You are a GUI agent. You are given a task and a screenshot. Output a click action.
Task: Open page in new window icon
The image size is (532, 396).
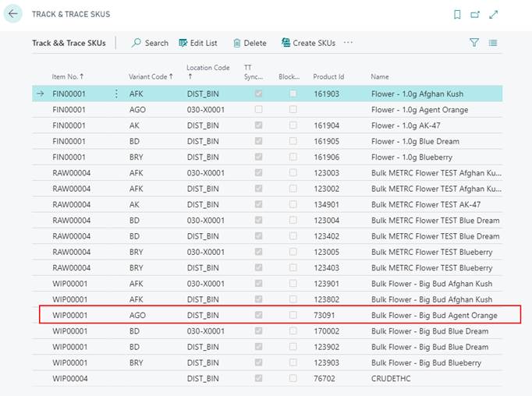point(476,14)
